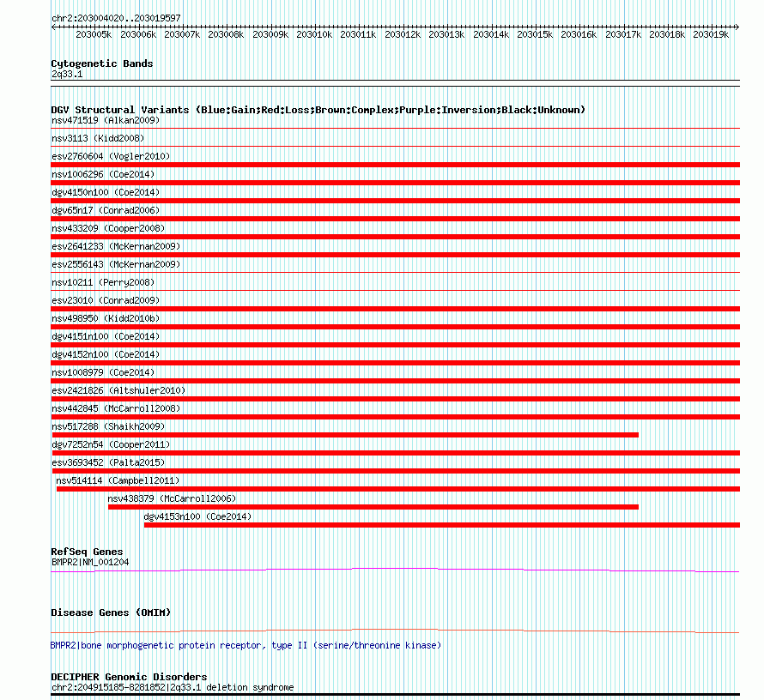Click the 203019k ruler tick label
The width and height of the screenshot is (764, 700).
pos(711,34)
